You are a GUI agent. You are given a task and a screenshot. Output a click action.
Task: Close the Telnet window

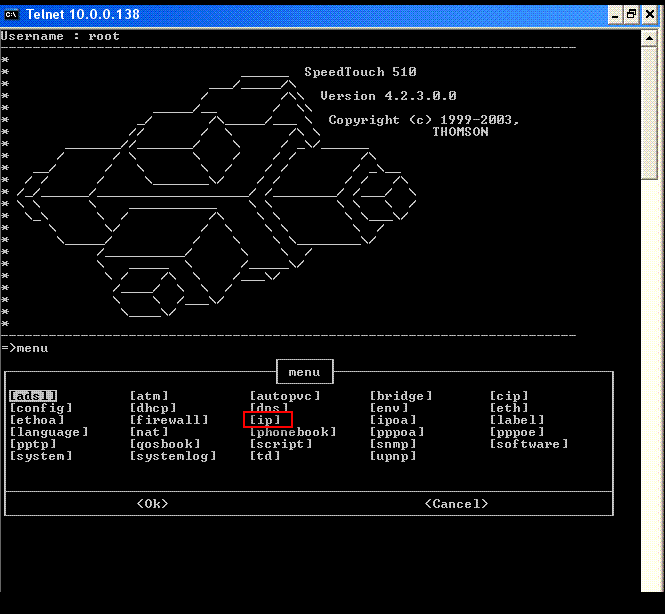pyautogui.click(x=649, y=15)
